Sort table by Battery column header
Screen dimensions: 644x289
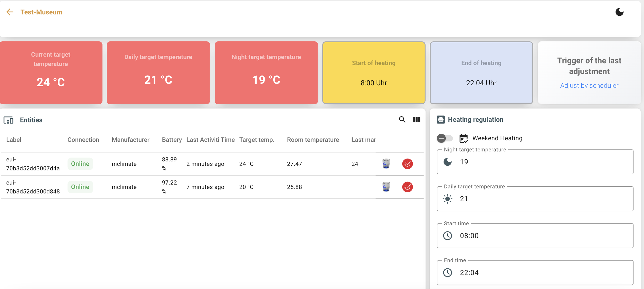pyautogui.click(x=172, y=140)
